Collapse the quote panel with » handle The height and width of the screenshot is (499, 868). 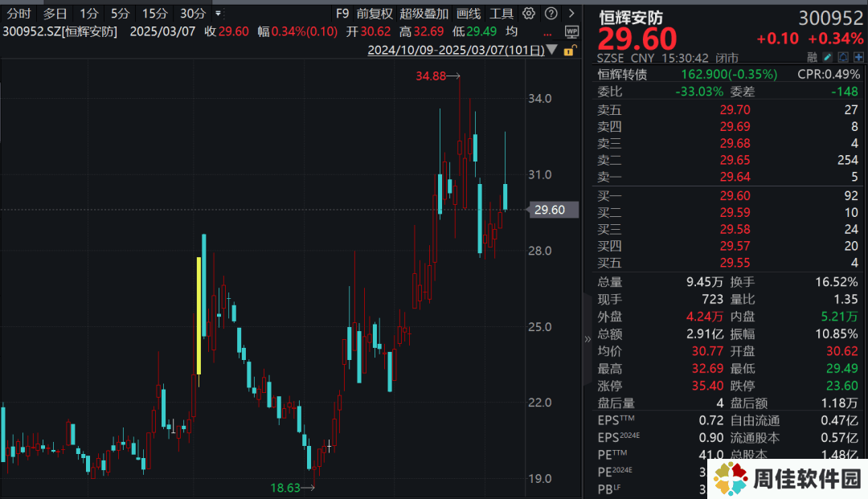pos(588,339)
